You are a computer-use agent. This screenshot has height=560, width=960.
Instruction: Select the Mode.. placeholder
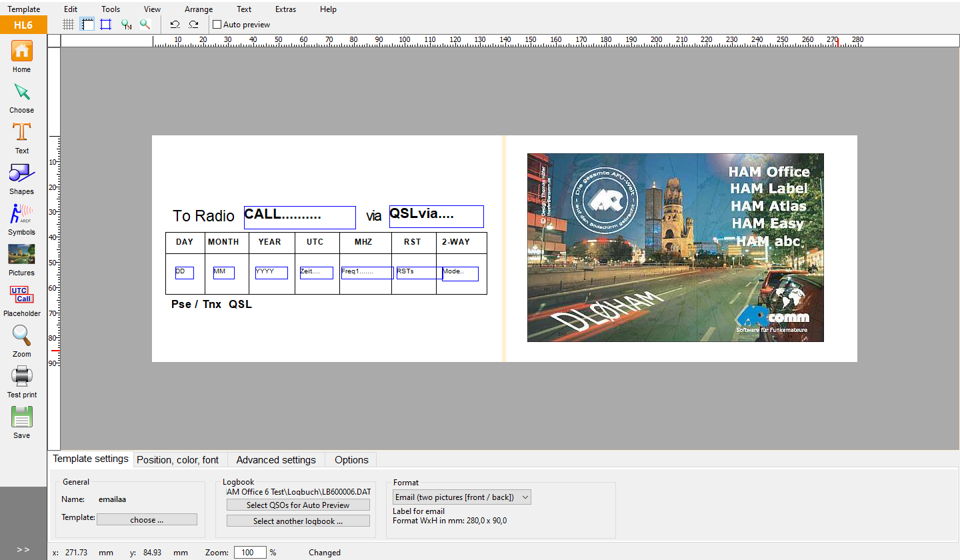tap(460, 274)
